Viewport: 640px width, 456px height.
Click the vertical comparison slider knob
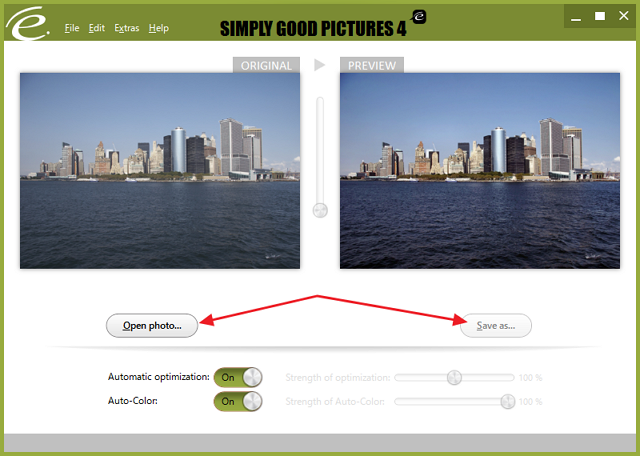(320, 210)
